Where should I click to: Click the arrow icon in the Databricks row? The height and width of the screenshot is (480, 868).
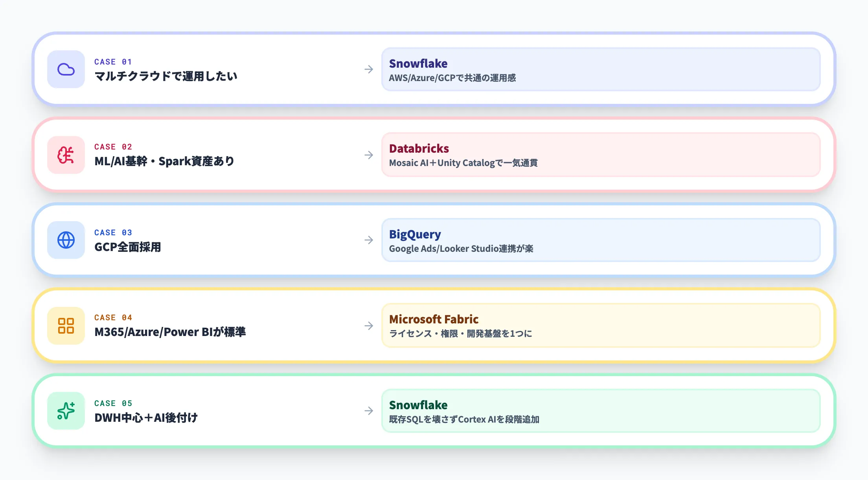369,155
